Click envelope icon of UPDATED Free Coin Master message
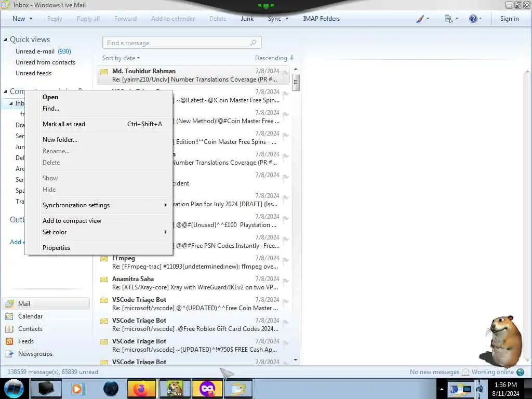532x399 pixels. 104,300
